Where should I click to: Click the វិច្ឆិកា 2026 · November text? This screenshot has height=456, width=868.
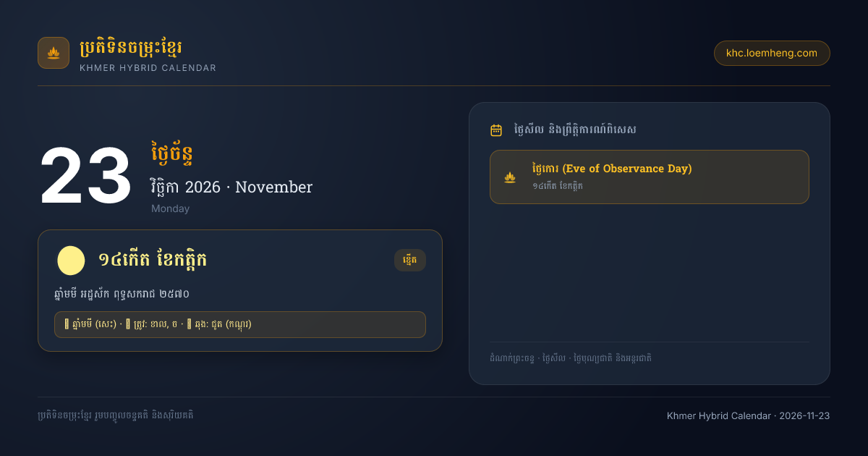231,187
